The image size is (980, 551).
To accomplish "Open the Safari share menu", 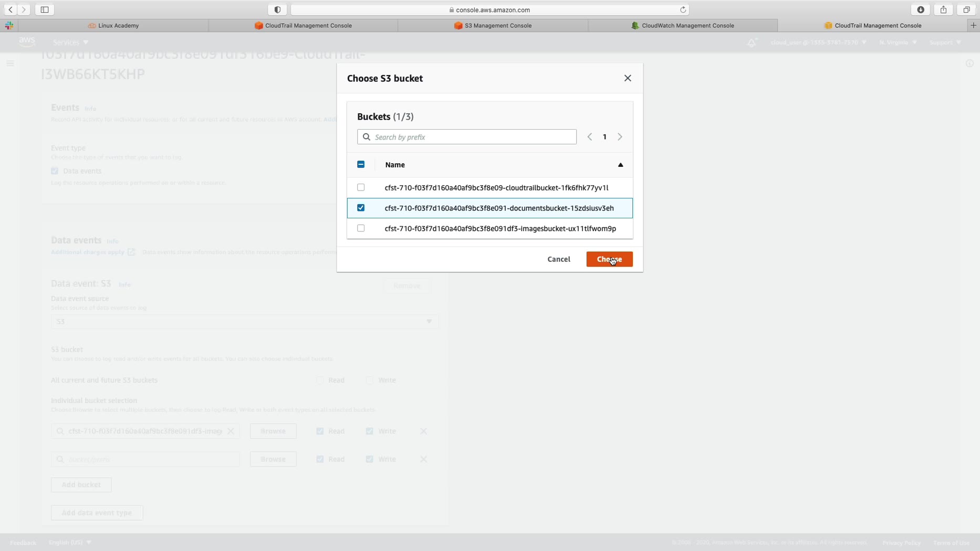I will 944,9.
